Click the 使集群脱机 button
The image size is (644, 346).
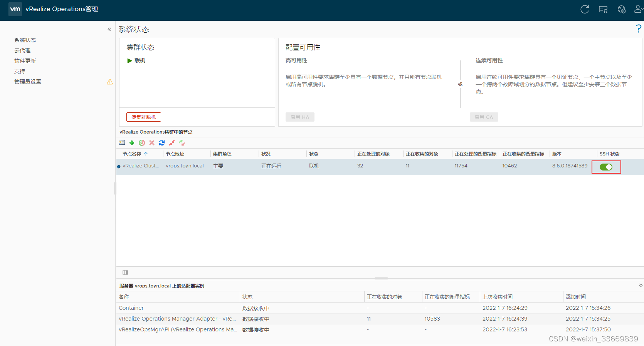(144, 117)
